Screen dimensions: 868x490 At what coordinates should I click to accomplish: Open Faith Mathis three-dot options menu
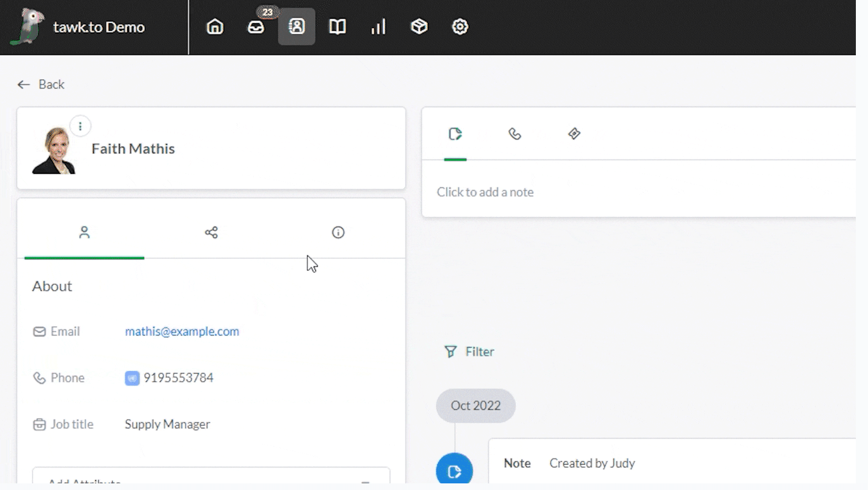click(81, 126)
